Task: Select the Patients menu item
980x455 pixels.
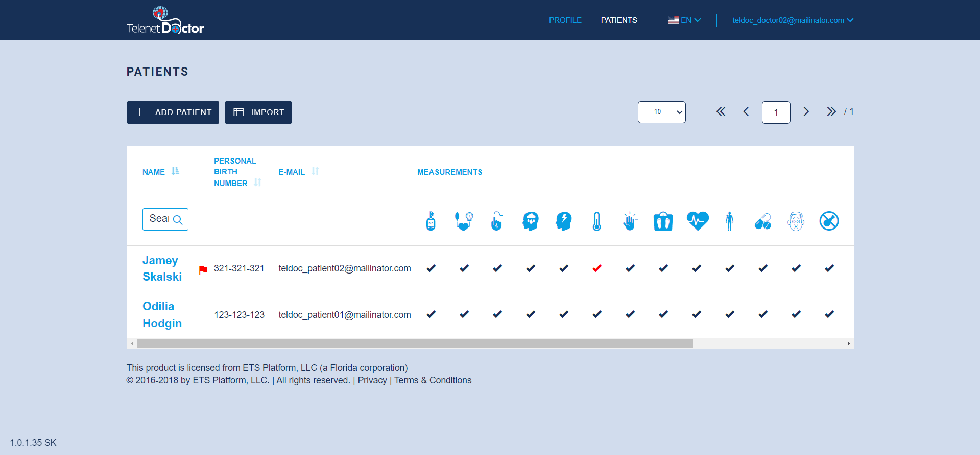Action: [x=619, y=20]
